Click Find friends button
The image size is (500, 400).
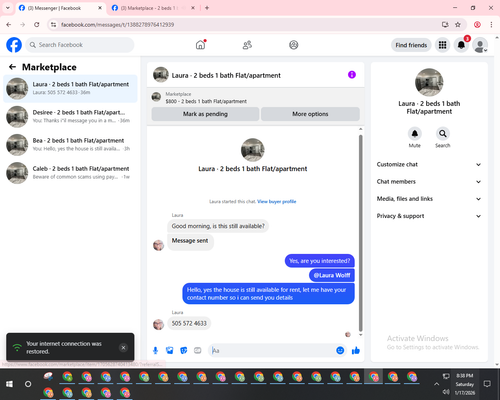click(411, 45)
